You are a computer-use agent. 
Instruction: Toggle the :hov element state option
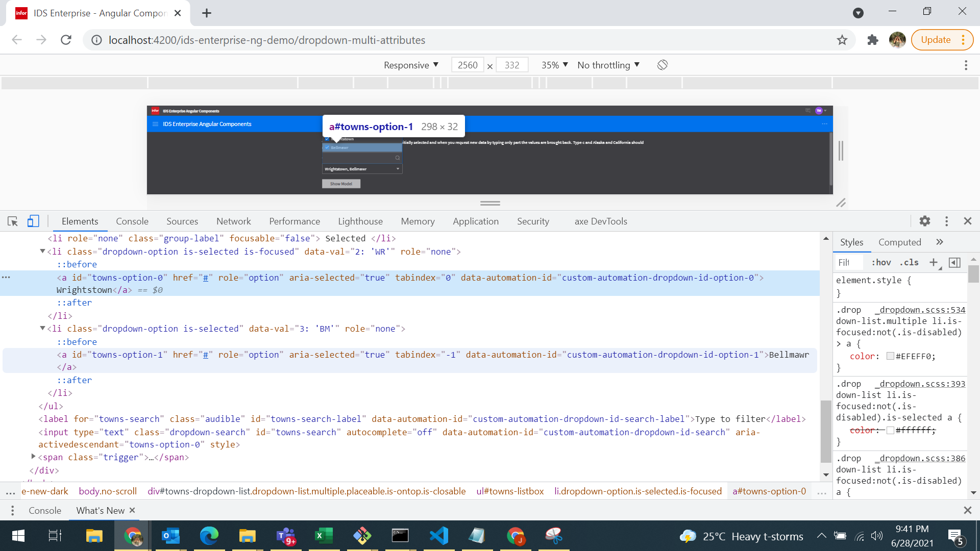881,262
